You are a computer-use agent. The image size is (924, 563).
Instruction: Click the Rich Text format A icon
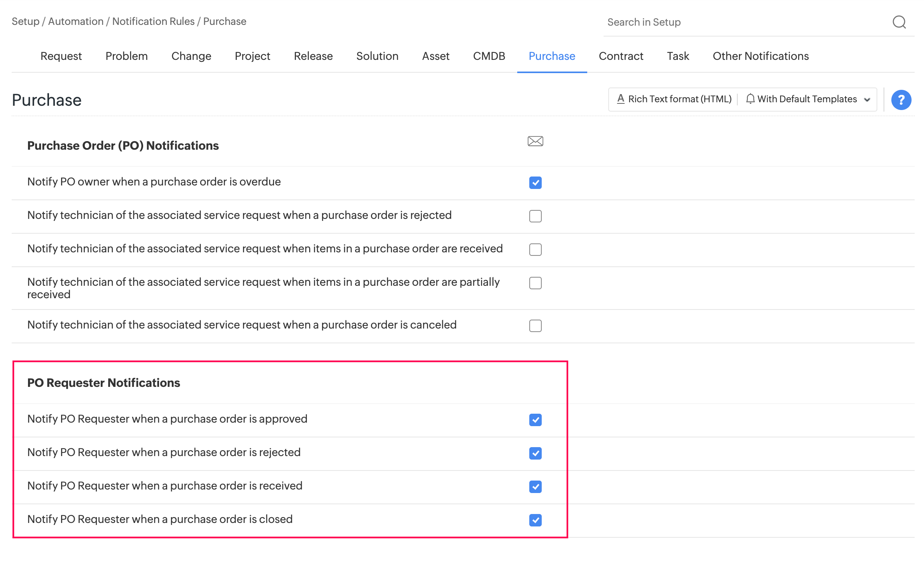(621, 99)
